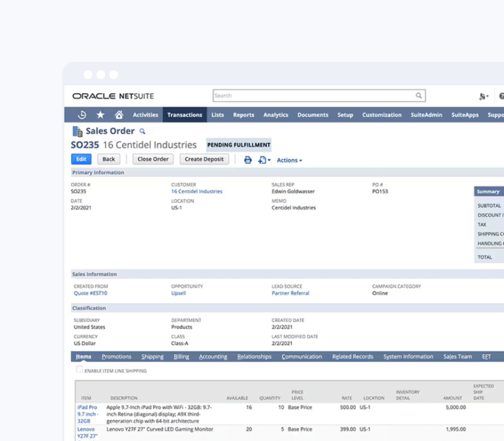Switch to the Billing subtab

point(181,357)
